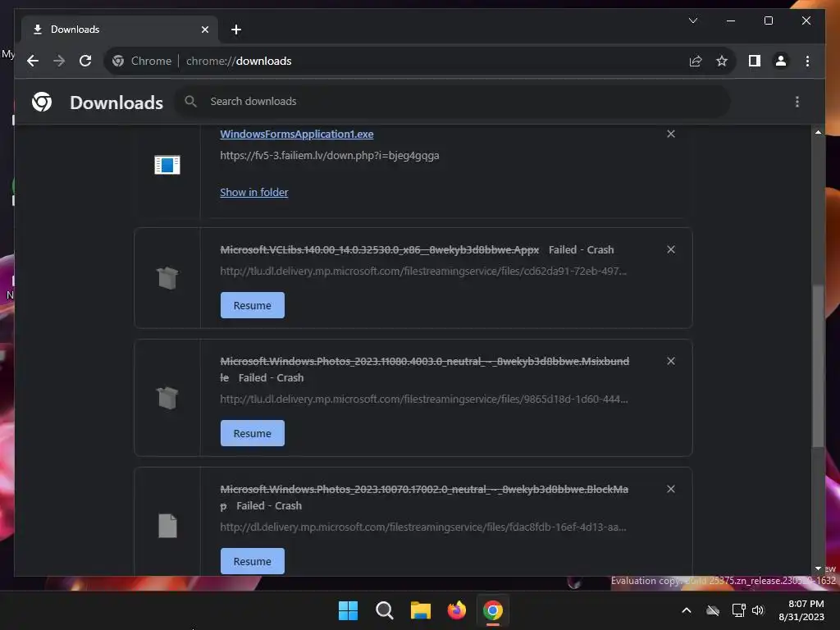The height and width of the screenshot is (630, 840).
Task: Click the OneDrive cloud tray icon
Action: [713, 610]
